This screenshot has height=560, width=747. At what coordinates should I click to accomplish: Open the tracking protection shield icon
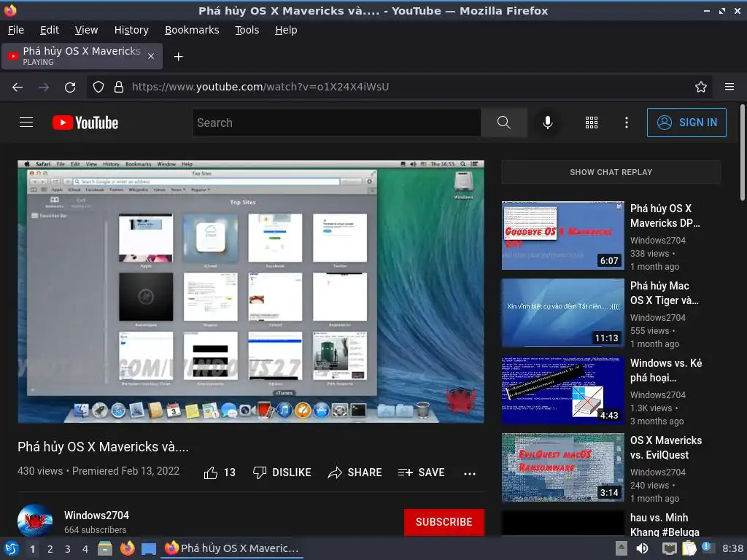click(98, 87)
